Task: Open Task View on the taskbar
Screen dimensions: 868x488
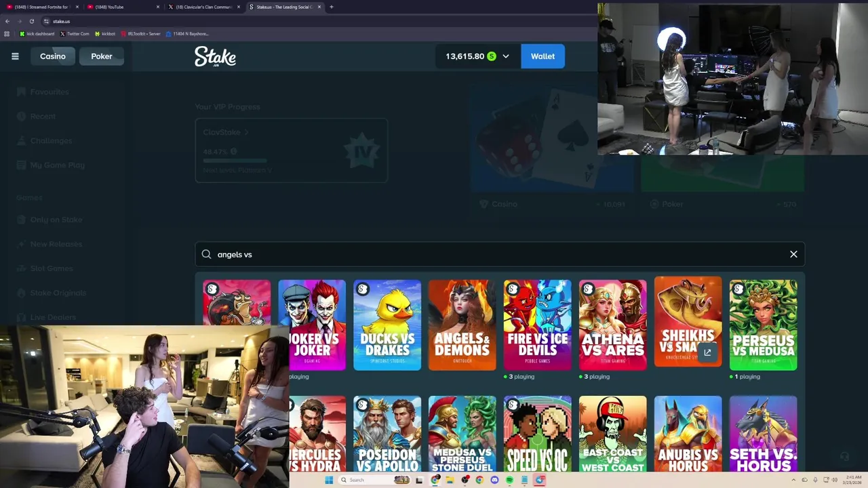Action: 419,480
